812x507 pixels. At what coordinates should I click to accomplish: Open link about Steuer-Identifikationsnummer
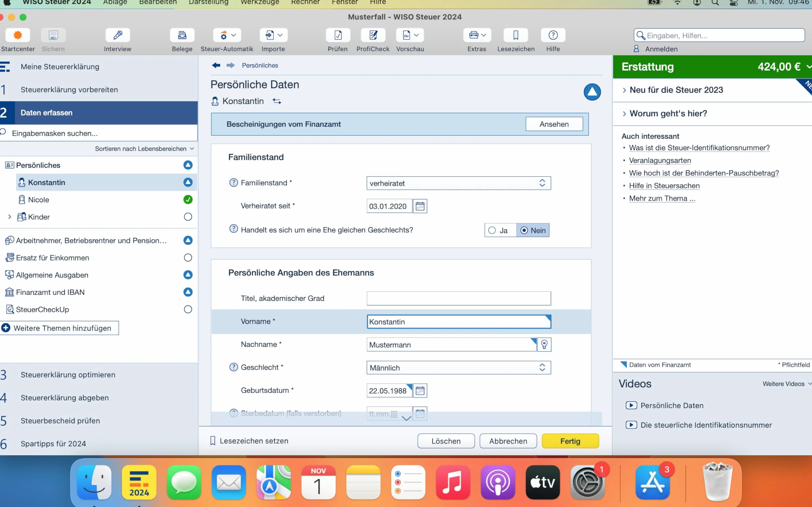click(699, 148)
